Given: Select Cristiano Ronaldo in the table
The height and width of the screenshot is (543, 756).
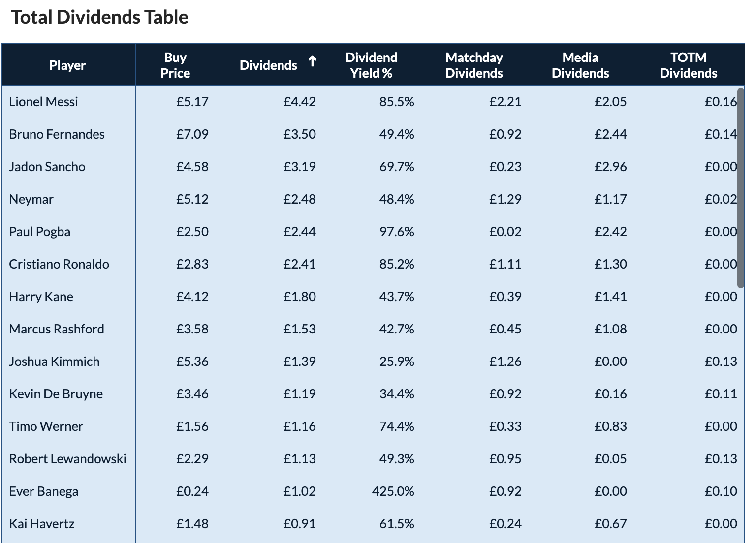Looking at the screenshot, I should [x=59, y=264].
